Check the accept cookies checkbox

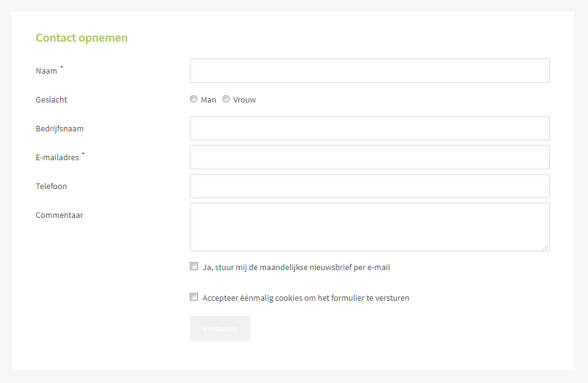[194, 297]
